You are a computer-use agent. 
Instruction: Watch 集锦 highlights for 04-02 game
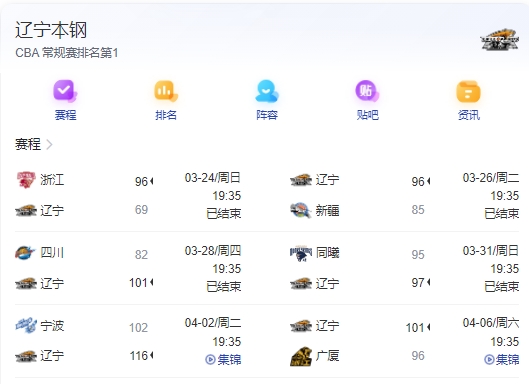pyautogui.click(x=223, y=359)
